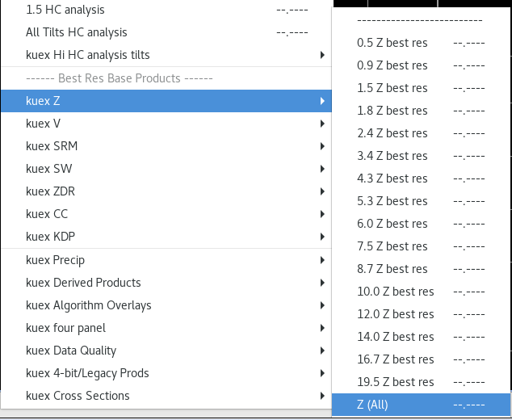Pick 3.4 Z best res tilt

tap(421, 156)
